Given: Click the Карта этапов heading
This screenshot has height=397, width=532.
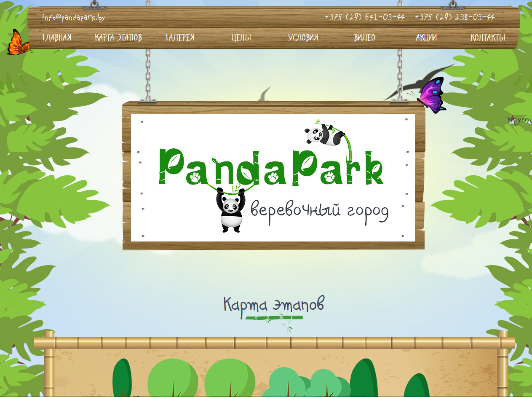Looking at the screenshot, I should point(274,304).
